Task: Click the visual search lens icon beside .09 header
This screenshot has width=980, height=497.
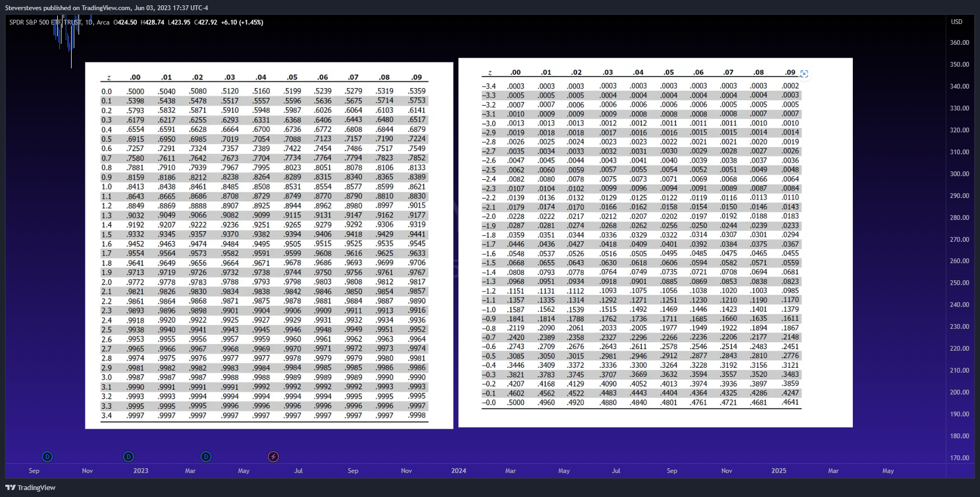Action: pos(804,74)
